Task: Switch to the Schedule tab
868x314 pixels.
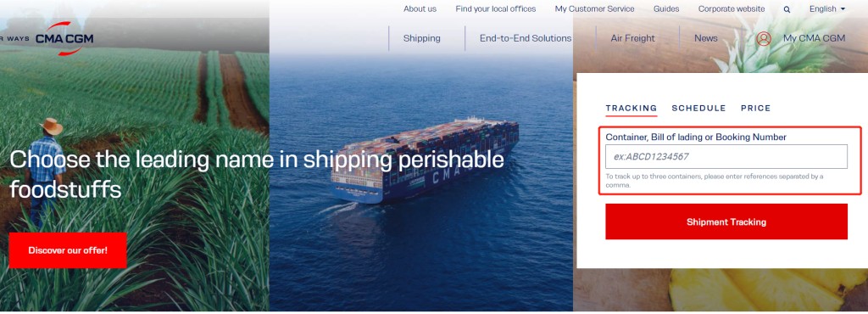Action: tap(698, 108)
